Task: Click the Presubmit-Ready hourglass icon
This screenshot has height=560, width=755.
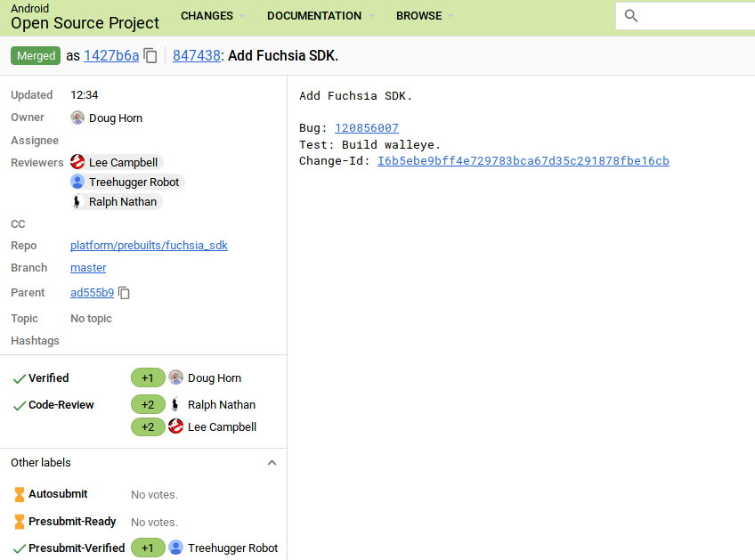Action: [20, 522]
